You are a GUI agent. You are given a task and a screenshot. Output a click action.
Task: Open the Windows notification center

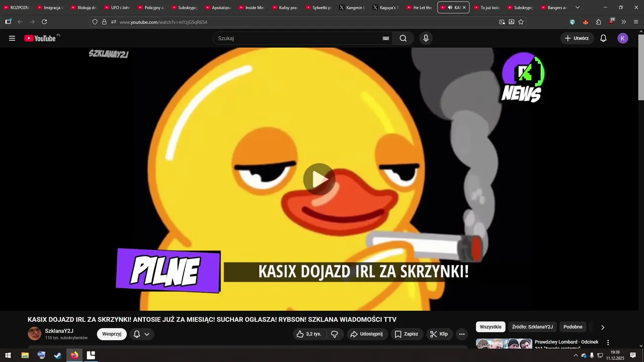633,355
